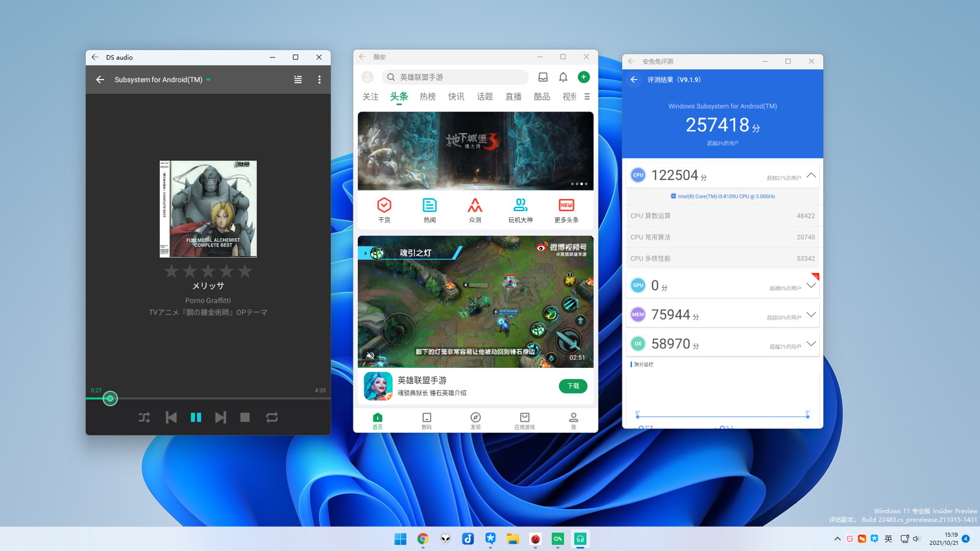The image size is (980, 551).
Task: Tap the green plus create button
Action: click(584, 77)
